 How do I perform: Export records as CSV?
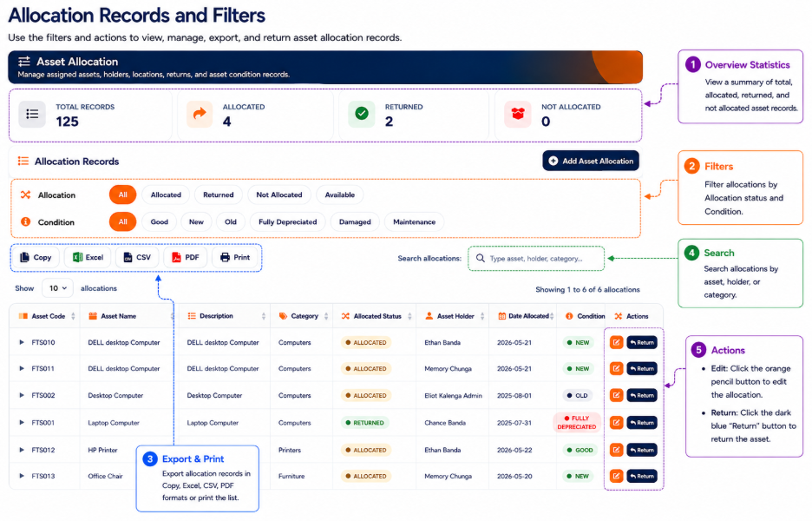point(137,257)
